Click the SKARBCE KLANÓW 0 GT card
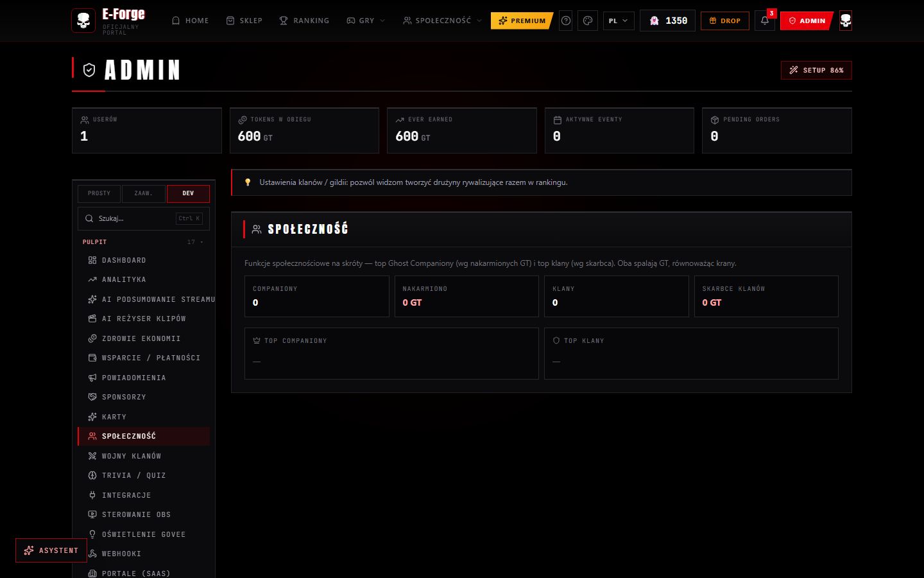The height and width of the screenshot is (578, 924). [766, 296]
